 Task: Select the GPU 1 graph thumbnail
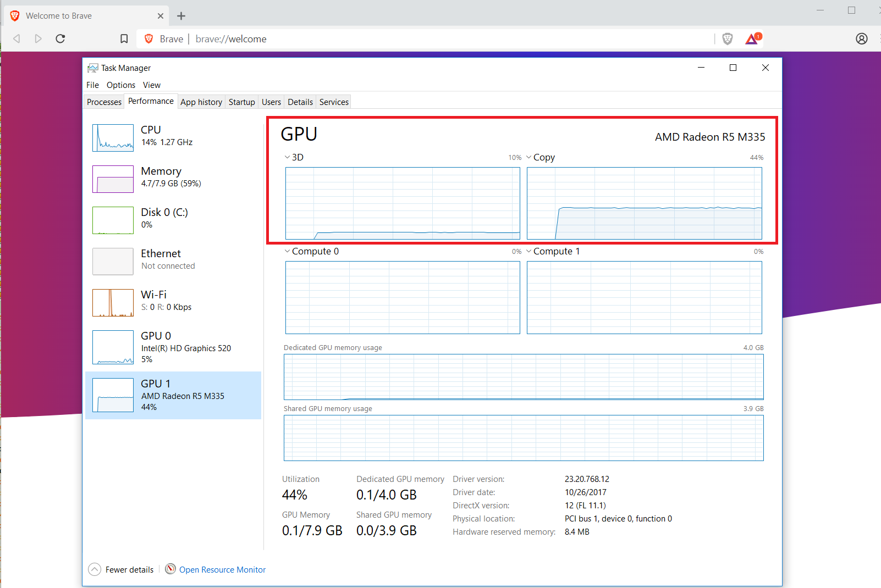pos(113,395)
